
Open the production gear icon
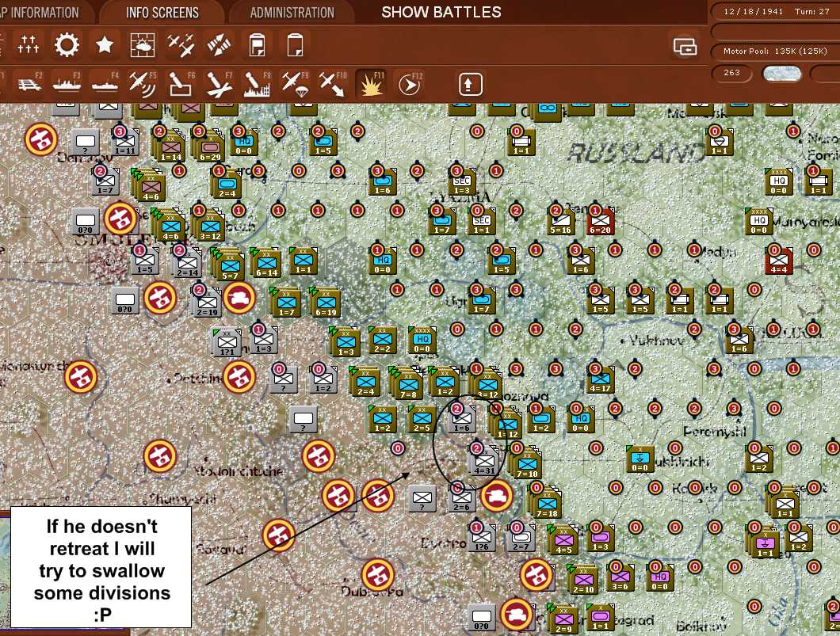[x=67, y=45]
